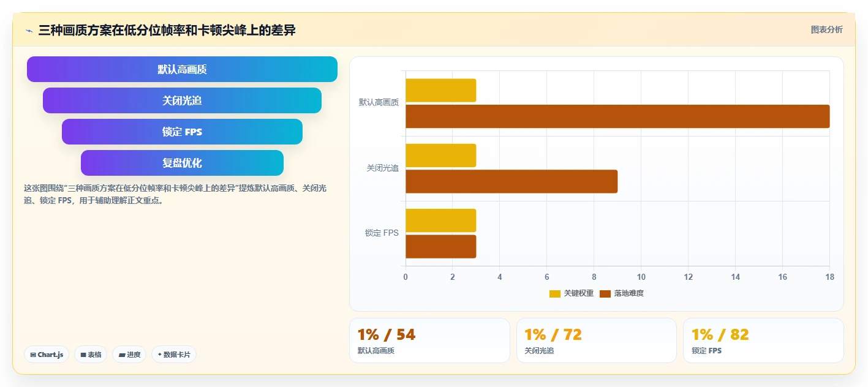The image size is (868, 387).
Task: Click the 图表分析 label in the header
Action: click(x=826, y=29)
